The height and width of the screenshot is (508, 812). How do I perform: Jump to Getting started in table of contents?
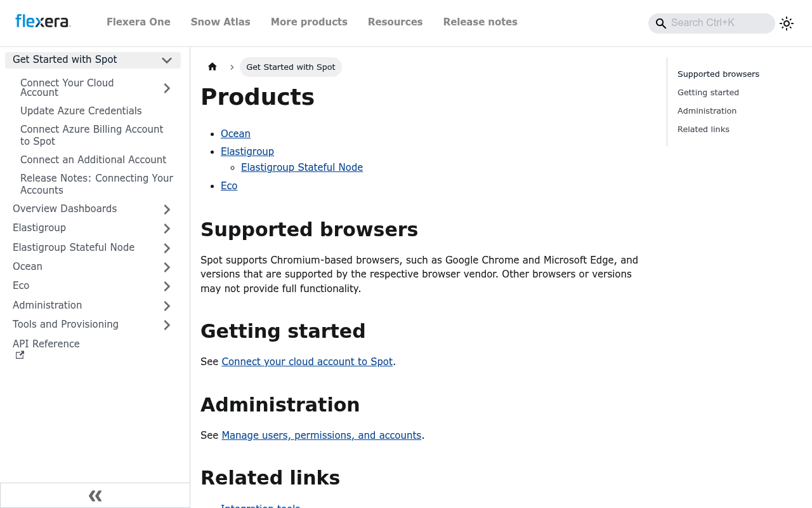pos(708,93)
